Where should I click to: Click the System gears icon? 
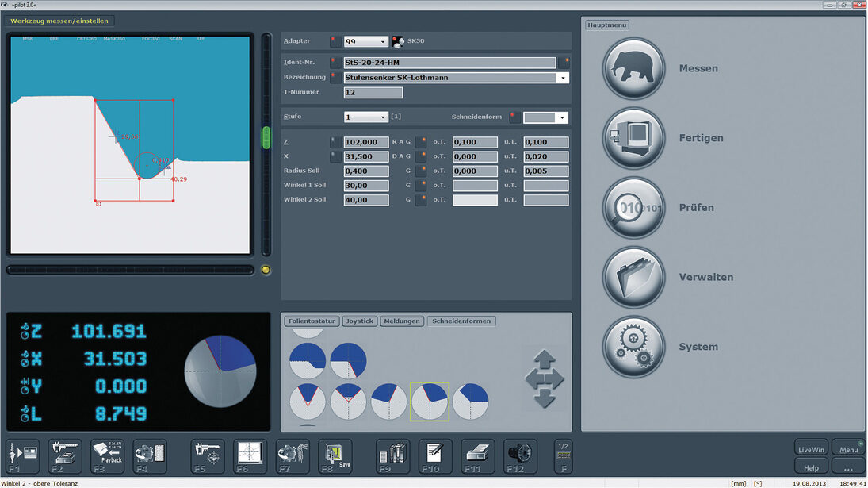click(633, 347)
